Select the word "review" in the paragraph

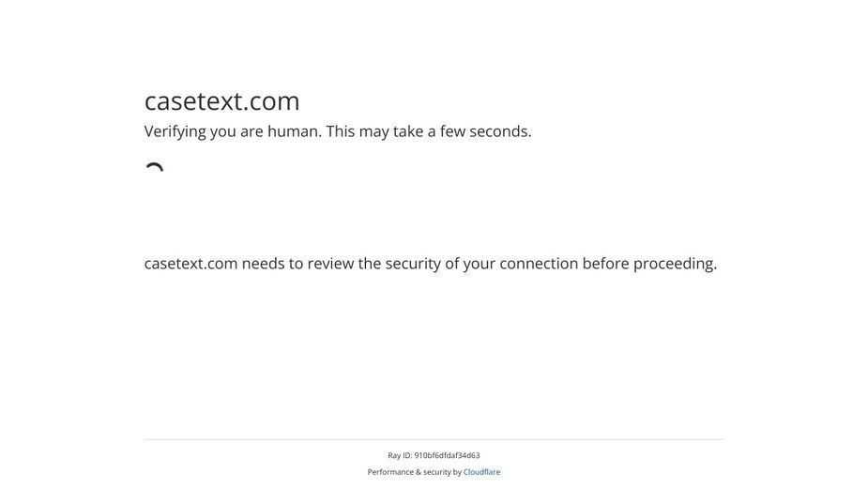point(330,264)
